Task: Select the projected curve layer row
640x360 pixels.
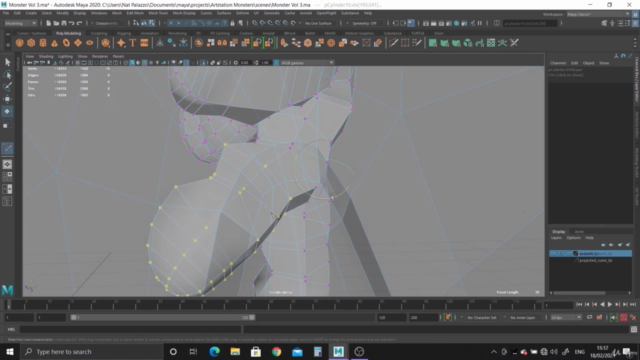Action: [591, 260]
